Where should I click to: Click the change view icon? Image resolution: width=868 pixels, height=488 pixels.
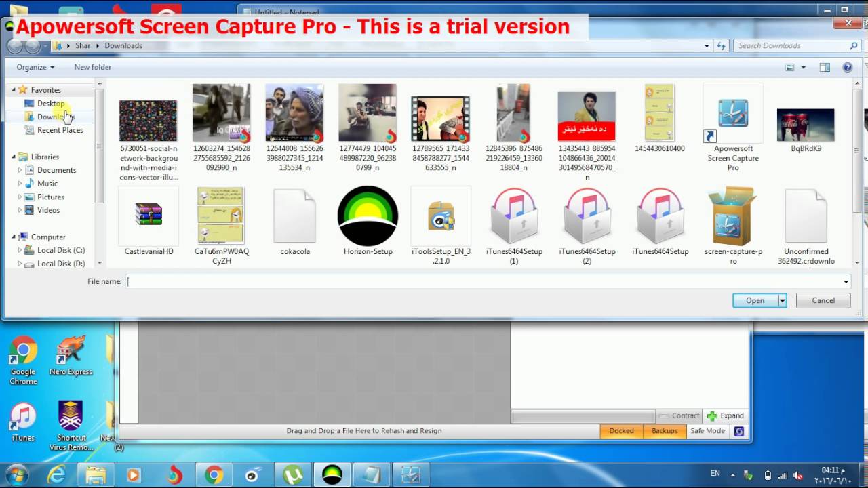pos(789,67)
